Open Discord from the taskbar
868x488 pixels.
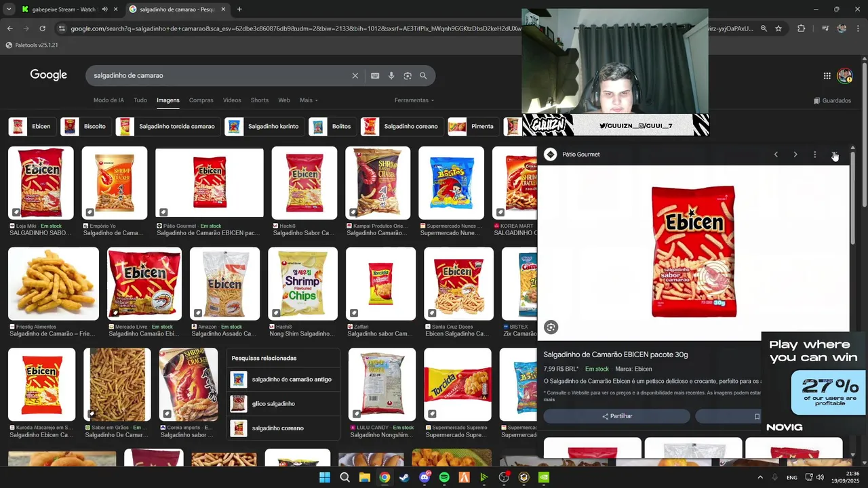[425, 477]
